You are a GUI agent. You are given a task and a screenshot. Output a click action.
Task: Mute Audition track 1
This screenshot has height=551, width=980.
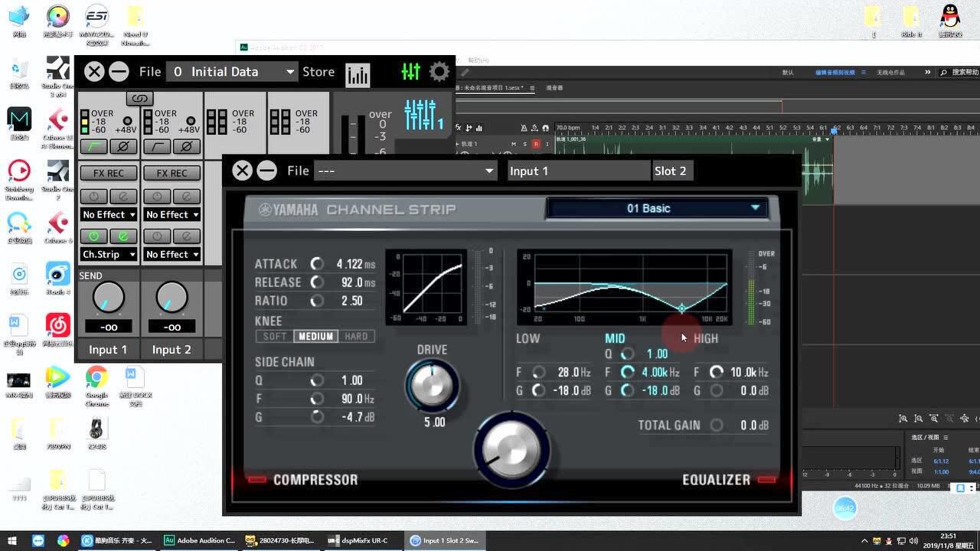[514, 144]
